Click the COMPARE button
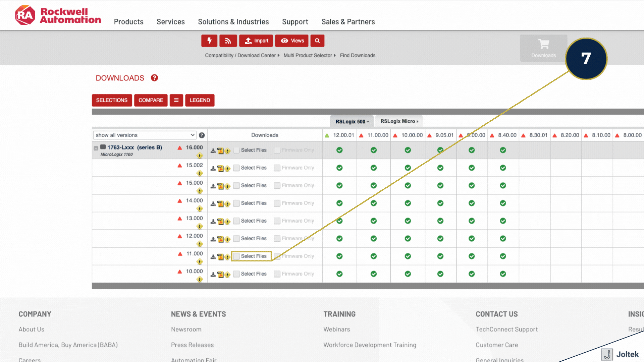The height and width of the screenshot is (362, 644). pyautogui.click(x=151, y=100)
